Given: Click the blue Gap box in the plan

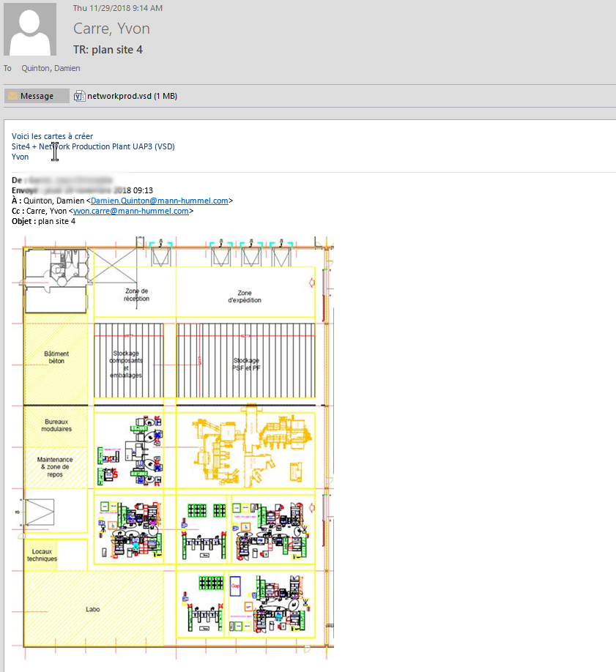Looking at the screenshot, I should point(236,586).
